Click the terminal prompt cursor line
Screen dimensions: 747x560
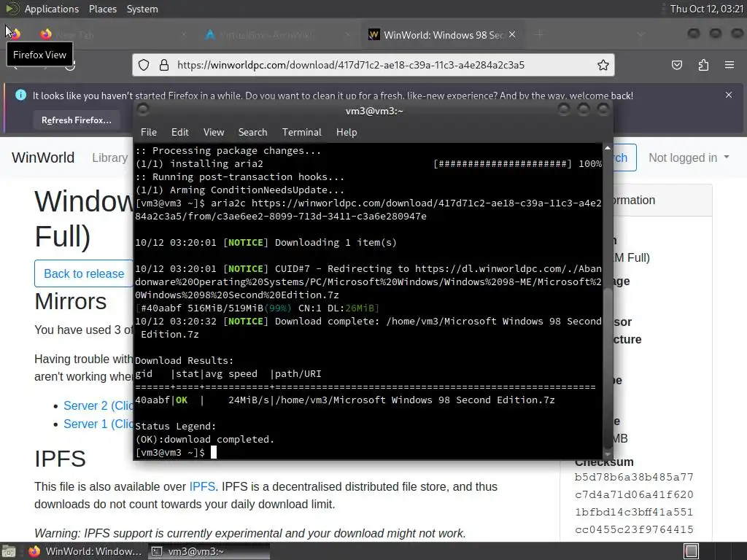[177, 452]
